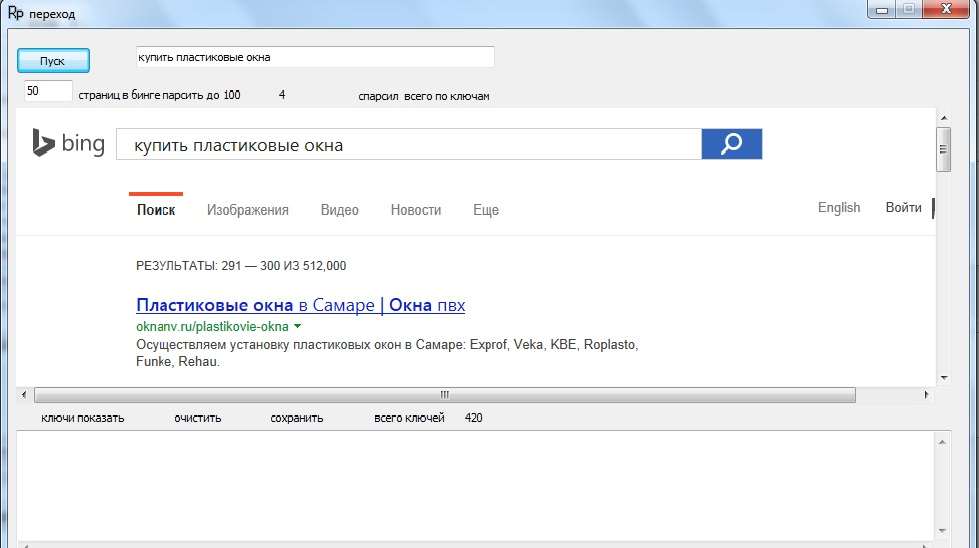Click the keys area scrollbar up arrow
The height and width of the screenshot is (548, 979).
[x=942, y=442]
